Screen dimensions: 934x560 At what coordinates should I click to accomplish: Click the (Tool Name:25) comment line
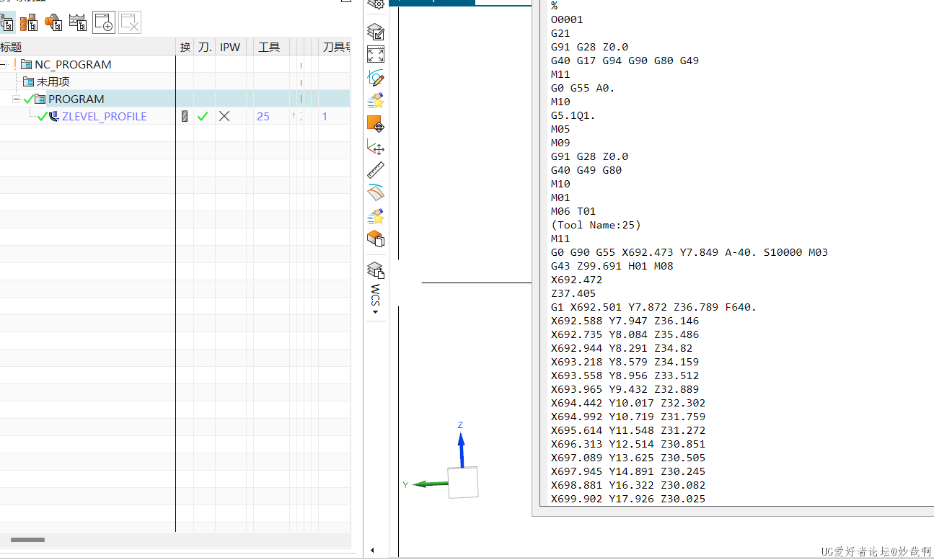pos(596,225)
